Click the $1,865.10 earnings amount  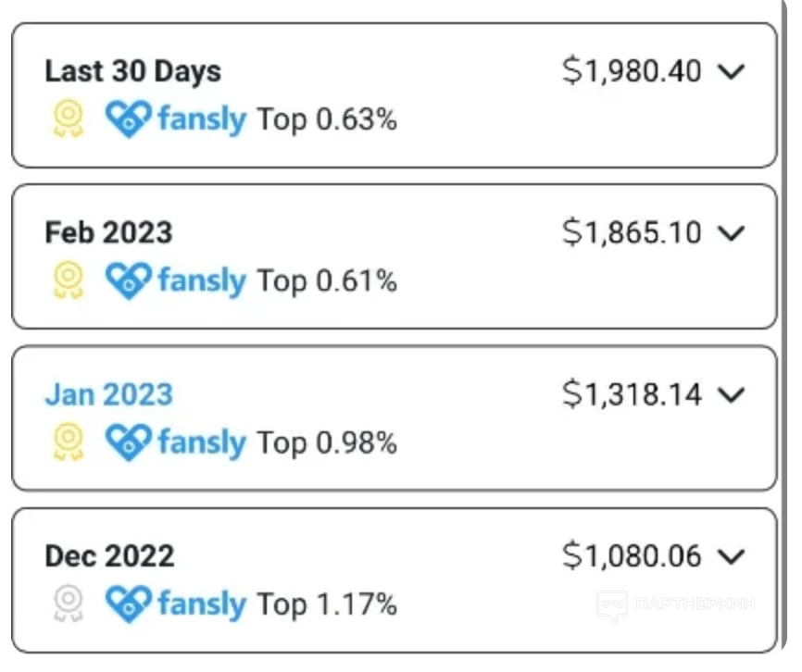coord(632,232)
